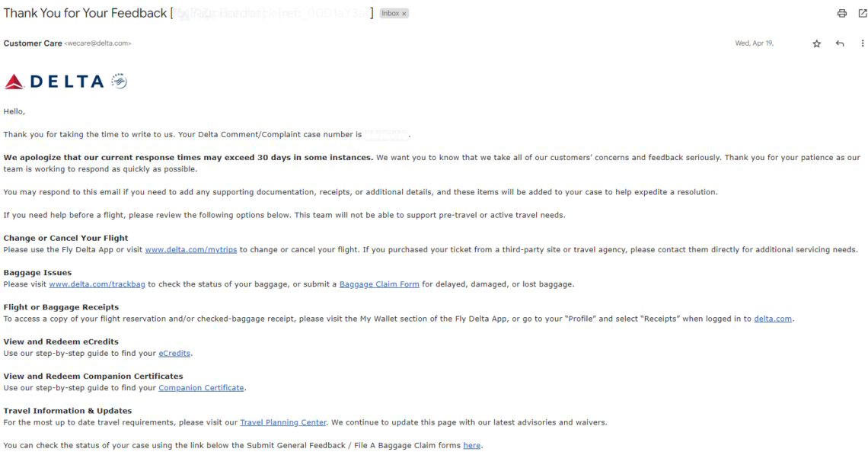Visit the Travel Planning Center link
The height and width of the screenshot is (452, 868).
pos(282,422)
